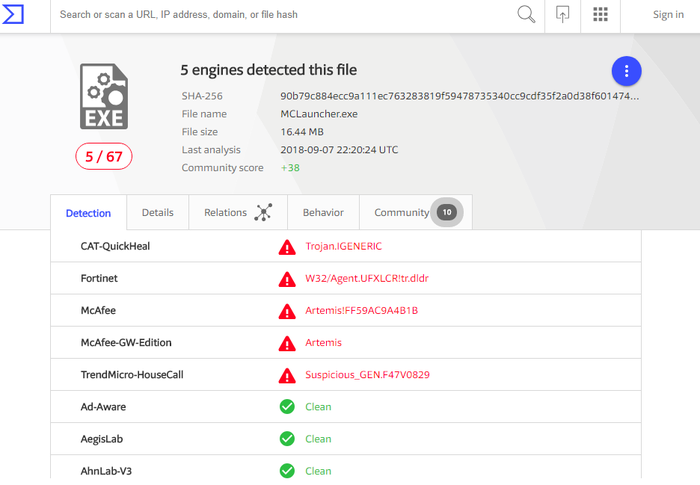The width and height of the screenshot is (700, 485).
Task: Click the SHA-256 label
Action: click(x=202, y=96)
